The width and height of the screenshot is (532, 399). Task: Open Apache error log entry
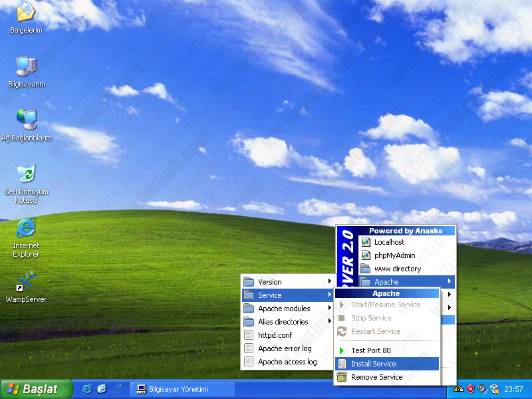pos(287,348)
